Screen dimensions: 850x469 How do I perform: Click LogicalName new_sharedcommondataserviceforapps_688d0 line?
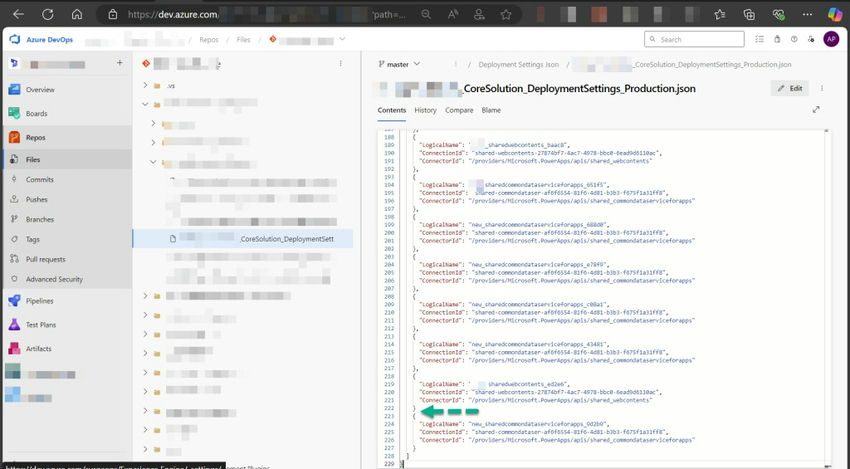(x=514, y=225)
